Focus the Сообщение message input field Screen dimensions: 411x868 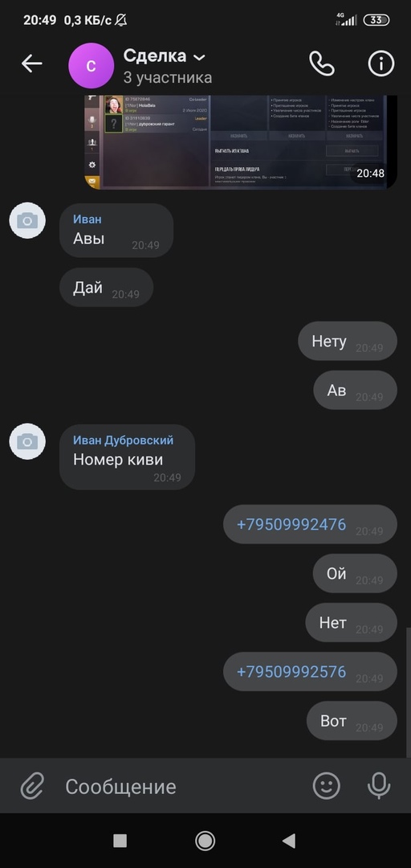[182, 786]
